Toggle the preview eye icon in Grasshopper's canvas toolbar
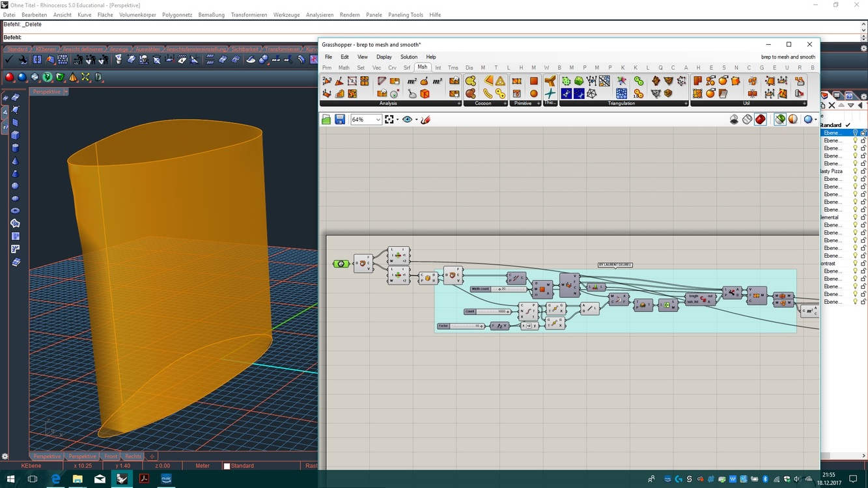Image resolution: width=868 pixels, height=488 pixels. (x=408, y=119)
